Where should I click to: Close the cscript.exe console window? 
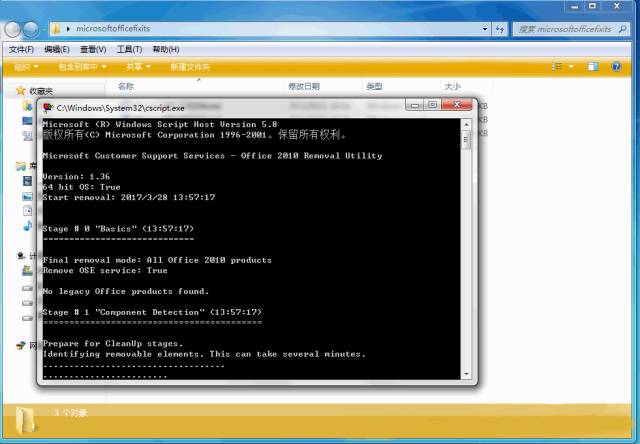[457, 105]
